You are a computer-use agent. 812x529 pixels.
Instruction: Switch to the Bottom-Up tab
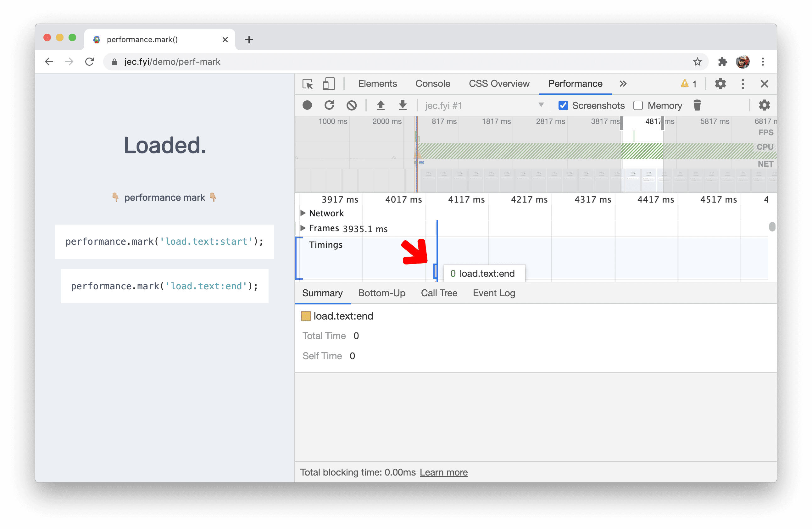[382, 293]
